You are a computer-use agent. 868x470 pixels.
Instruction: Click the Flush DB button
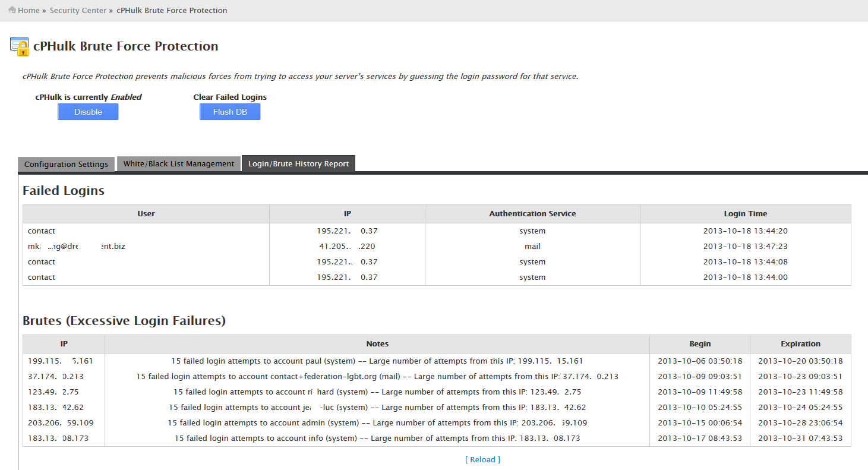pos(230,112)
